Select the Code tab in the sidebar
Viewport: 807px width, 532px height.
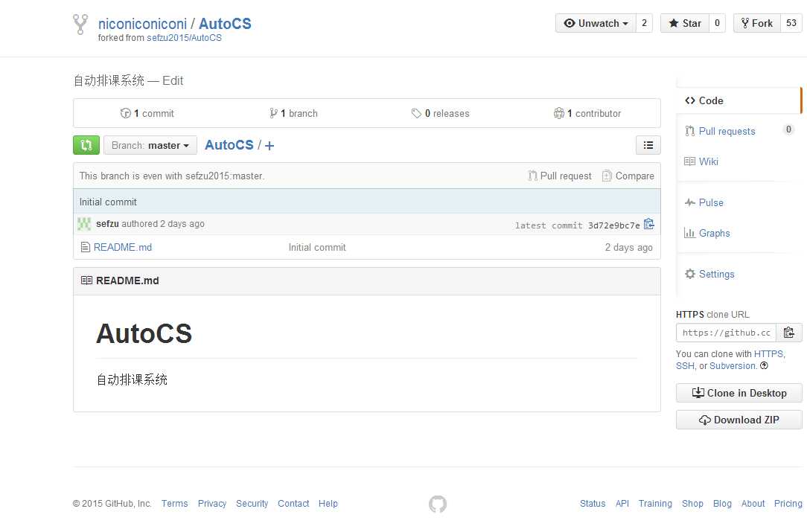point(739,101)
